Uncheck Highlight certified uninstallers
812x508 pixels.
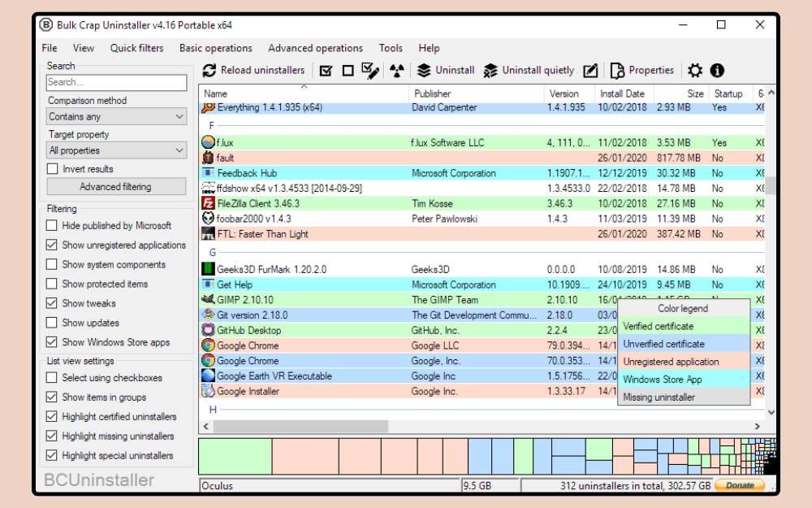coord(52,417)
